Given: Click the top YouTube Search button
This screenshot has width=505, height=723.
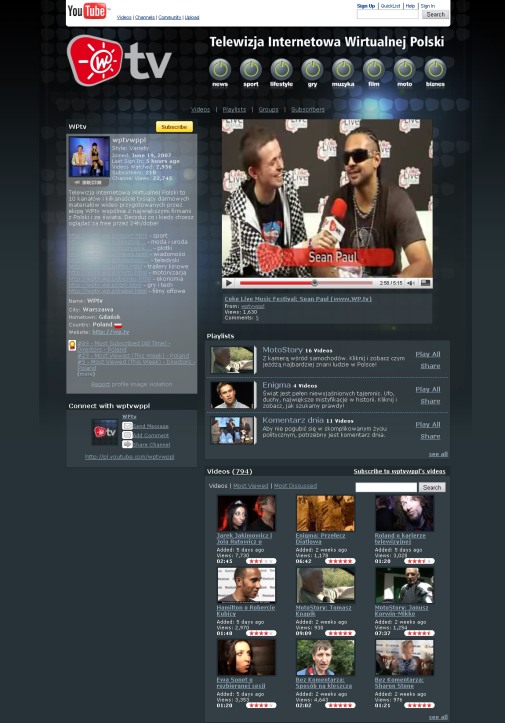Looking at the screenshot, I should click(x=435, y=14).
